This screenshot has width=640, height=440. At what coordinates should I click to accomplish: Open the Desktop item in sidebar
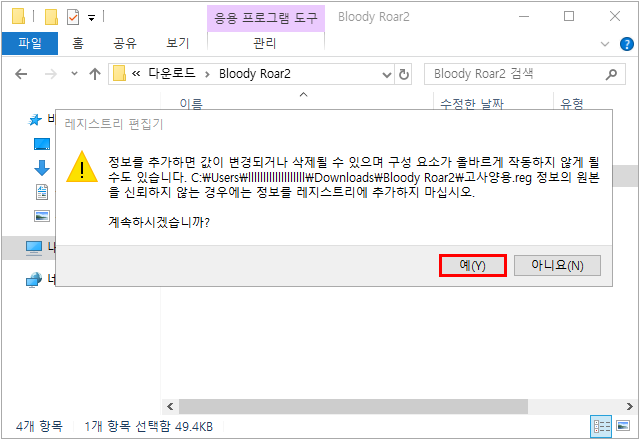[x=42, y=144]
